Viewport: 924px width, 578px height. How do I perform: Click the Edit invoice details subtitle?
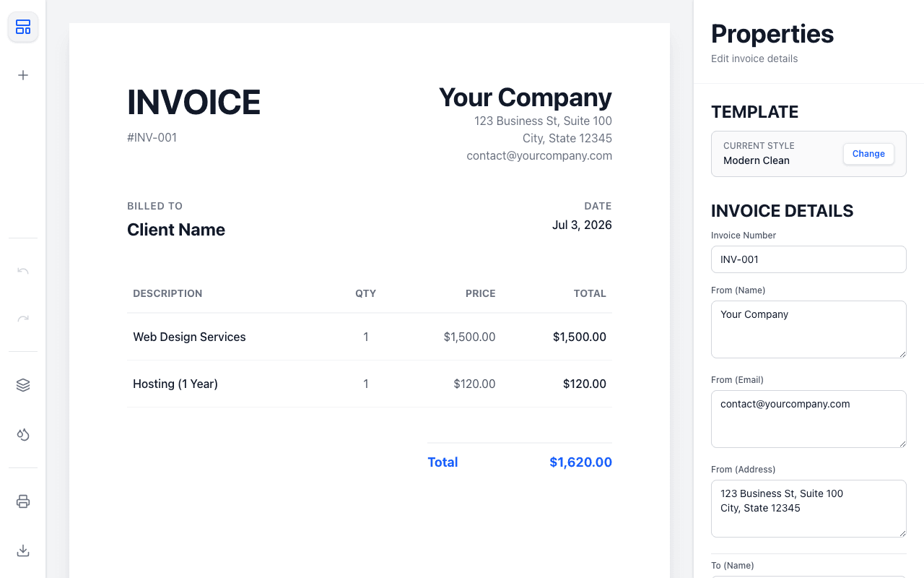click(x=754, y=59)
